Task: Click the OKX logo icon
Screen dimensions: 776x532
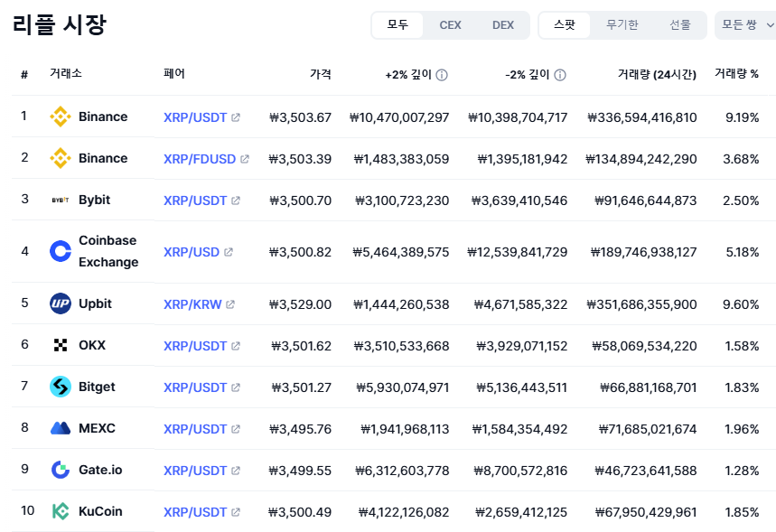Action: tap(61, 345)
